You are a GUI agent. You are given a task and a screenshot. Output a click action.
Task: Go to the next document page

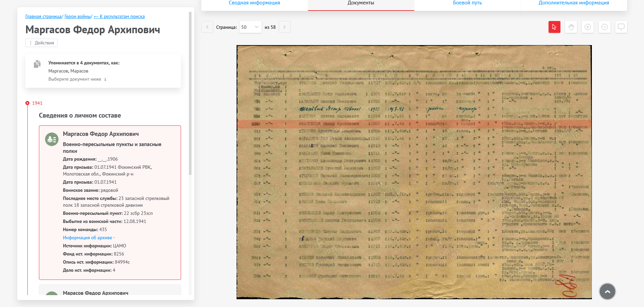click(285, 27)
